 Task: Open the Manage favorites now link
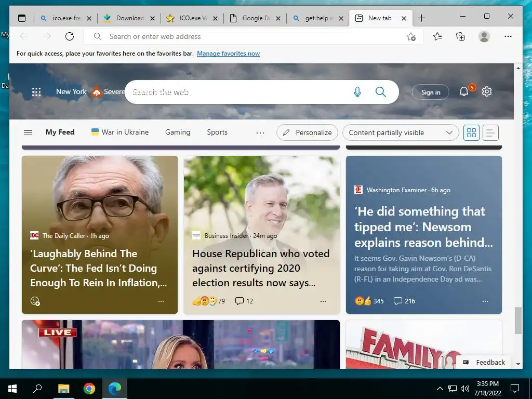(229, 54)
